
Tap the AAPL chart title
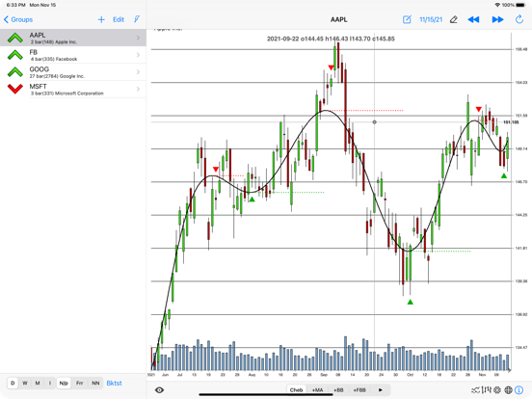point(339,19)
